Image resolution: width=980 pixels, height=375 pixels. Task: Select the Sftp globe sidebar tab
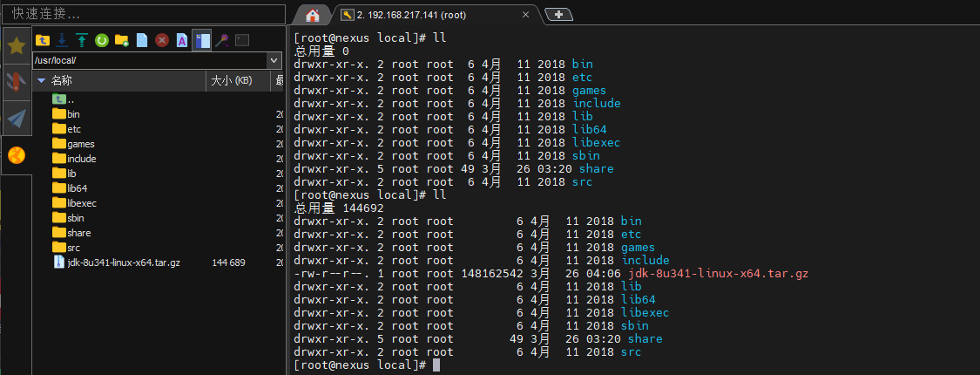[x=17, y=155]
